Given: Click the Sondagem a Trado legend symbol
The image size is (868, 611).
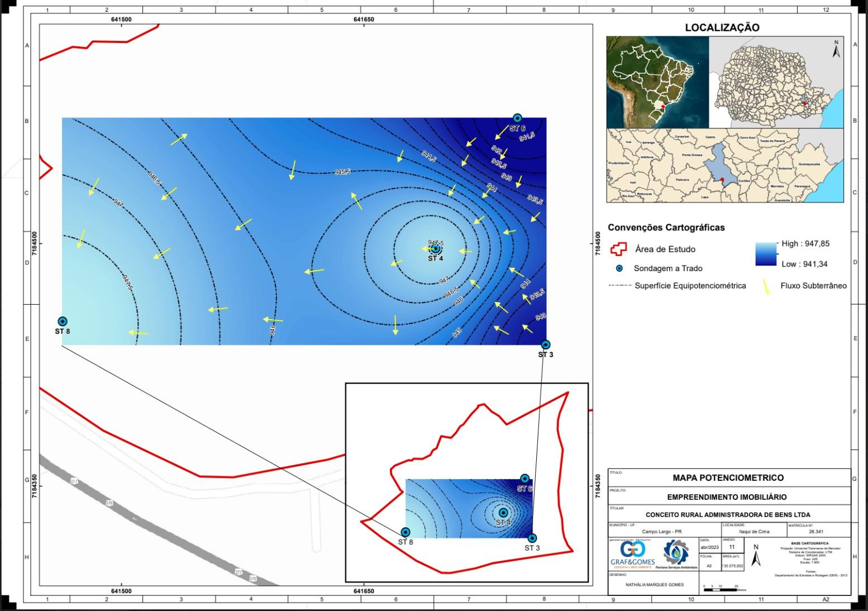Looking at the screenshot, I should 619,268.
